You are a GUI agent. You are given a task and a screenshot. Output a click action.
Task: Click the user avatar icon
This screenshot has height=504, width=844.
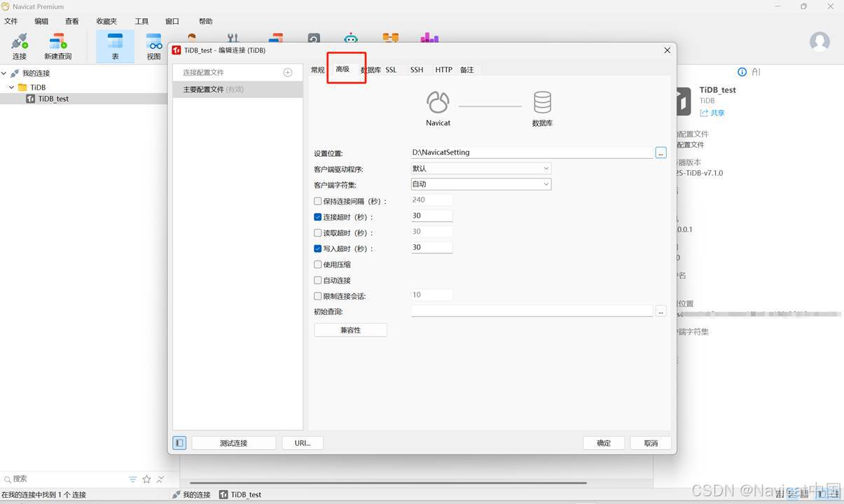pos(819,41)
